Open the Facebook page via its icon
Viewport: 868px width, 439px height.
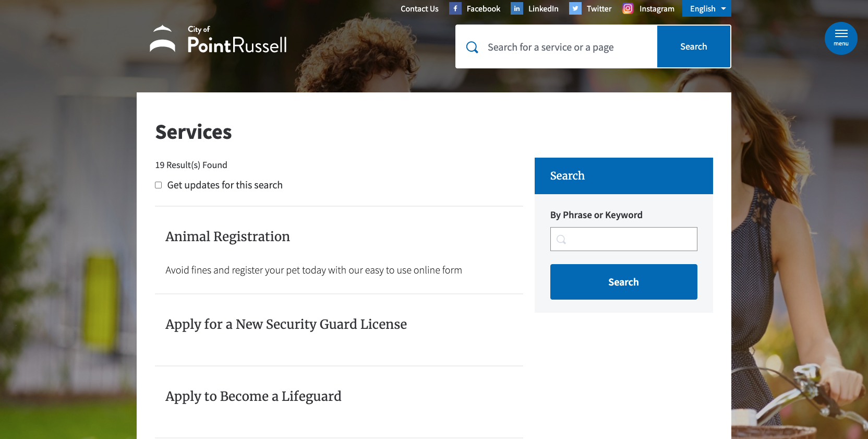point(455,8)
